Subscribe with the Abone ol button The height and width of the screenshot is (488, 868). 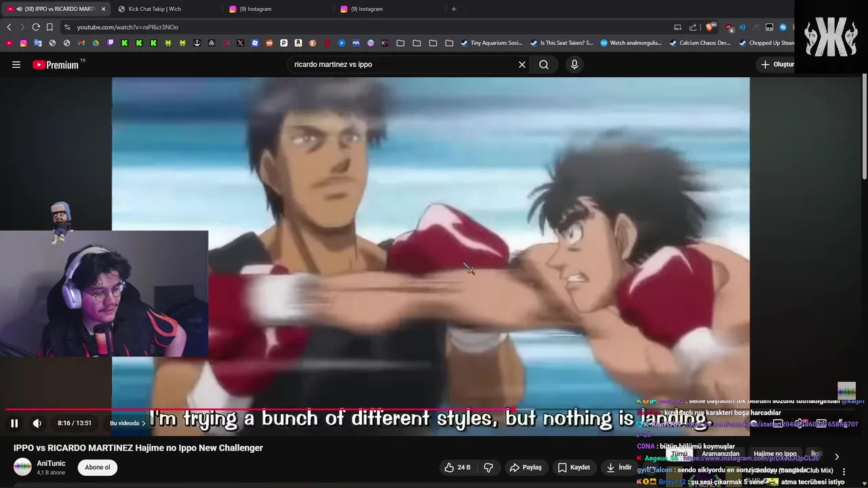(98, 467)
